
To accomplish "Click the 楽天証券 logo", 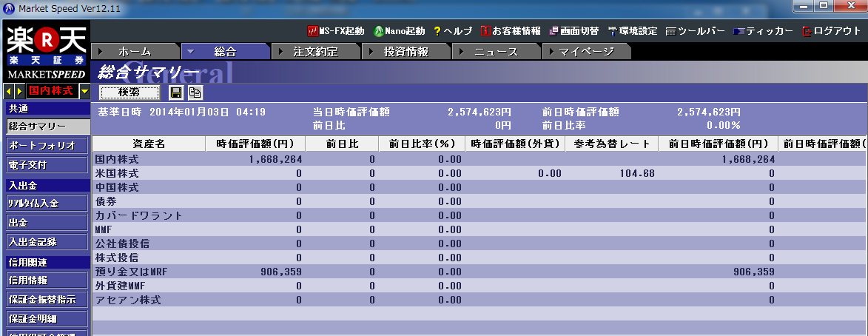I will pos(46,53).
